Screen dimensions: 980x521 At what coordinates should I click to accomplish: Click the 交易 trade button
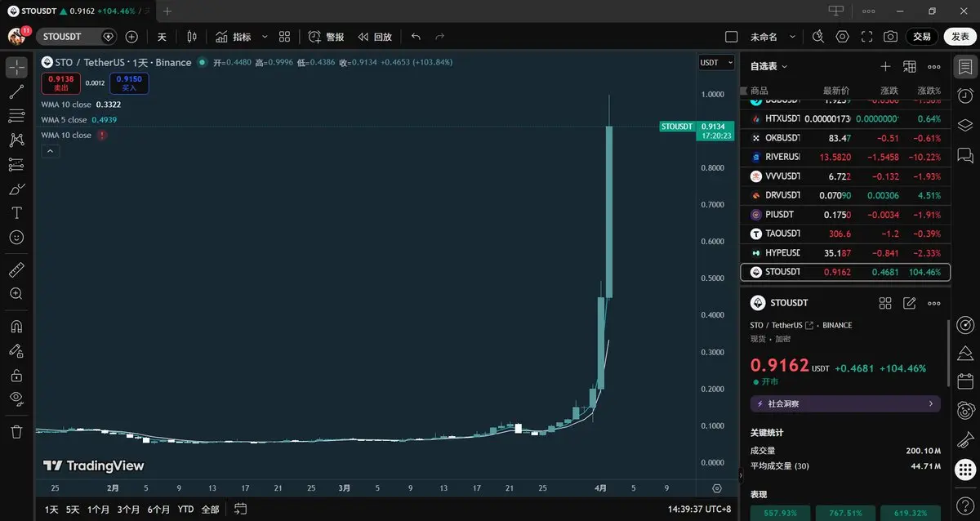(x=922, y=37)
